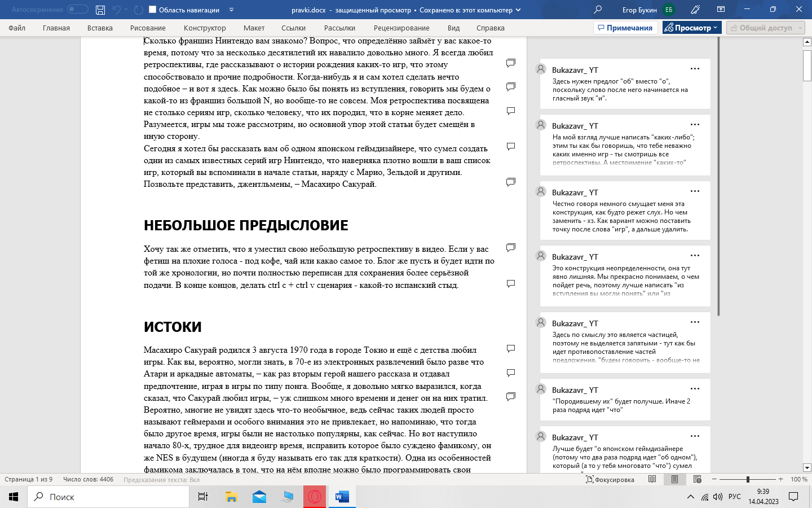Click comment marker beside Позвольте представить line
This screenshot has height=508, width=812.
coord(511,182)
